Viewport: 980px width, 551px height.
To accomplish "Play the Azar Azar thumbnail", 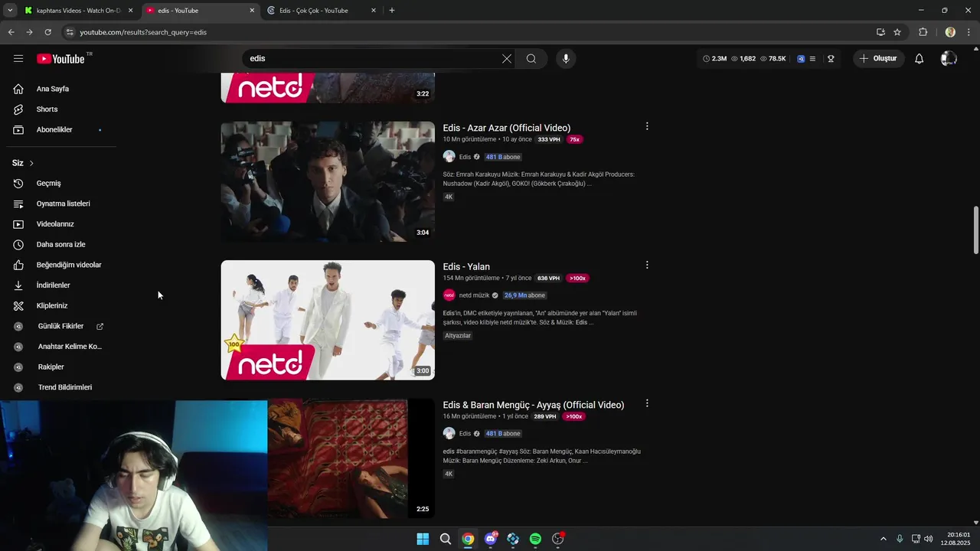I will click(328, 181).
